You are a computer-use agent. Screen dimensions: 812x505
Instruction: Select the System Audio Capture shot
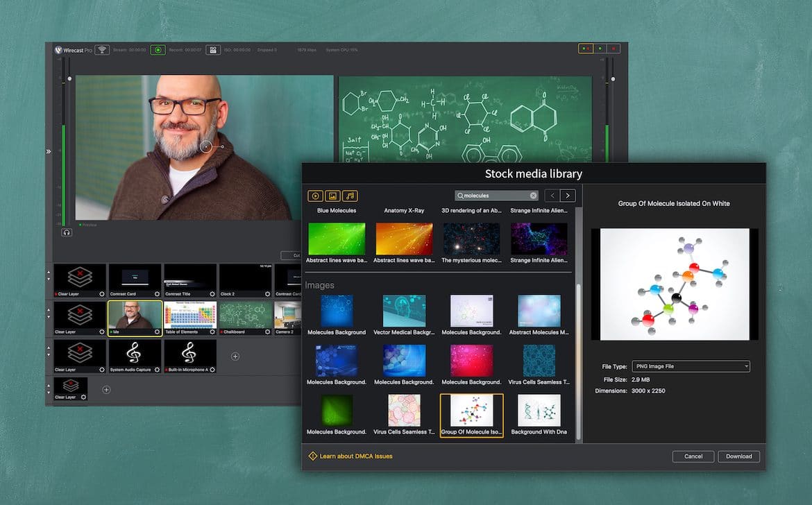135,356
